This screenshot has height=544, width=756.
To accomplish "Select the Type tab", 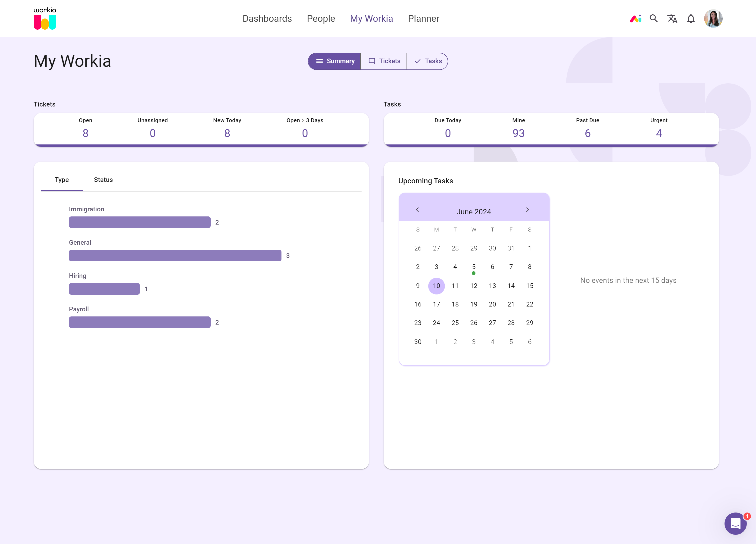I will tap(62, 180).
